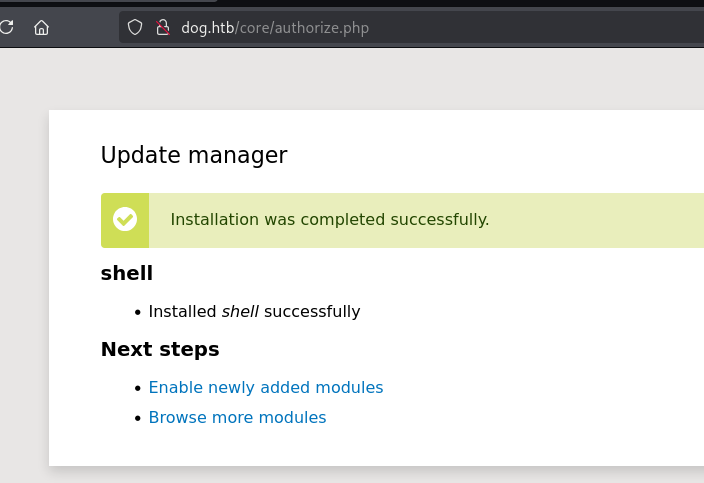
Task: Go to the browser home page icon
Action: (x=41, y=28)
